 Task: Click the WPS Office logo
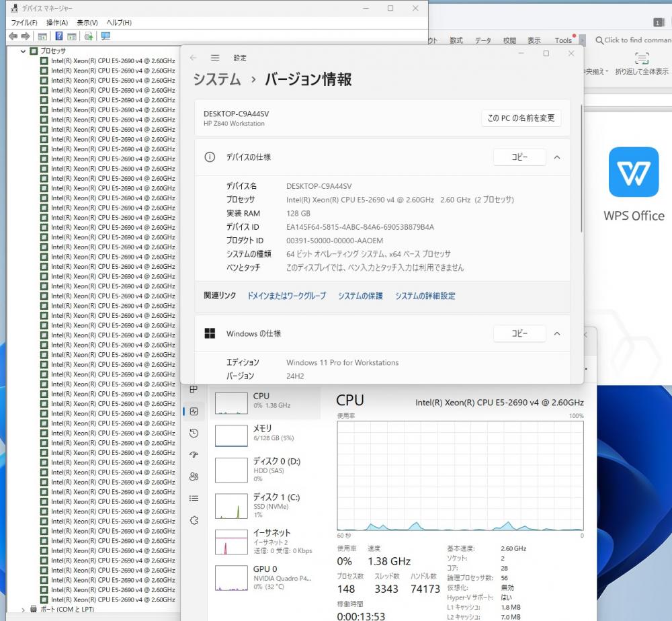[634, 172]
